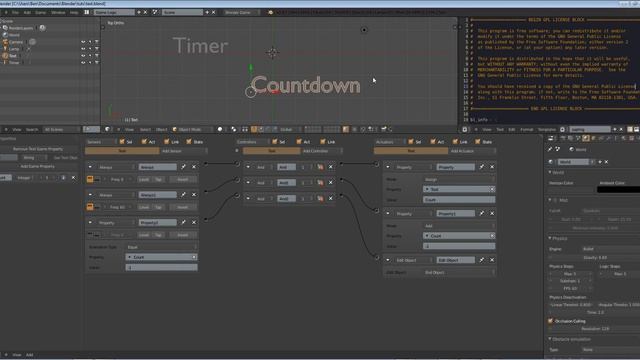Open the Format menu in text editor
The height and width of the screenshot is (360, 640).
point(527,129)
